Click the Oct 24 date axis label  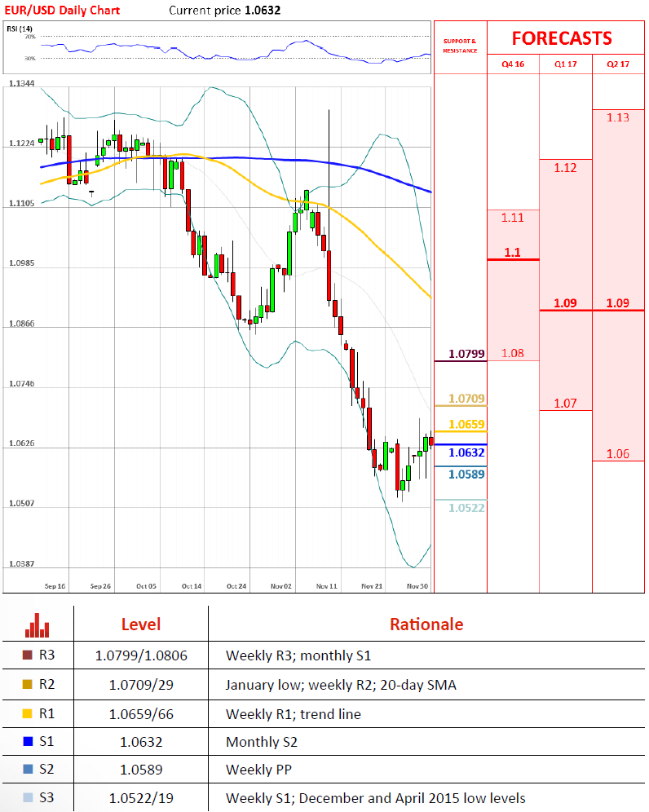[236, 586]
